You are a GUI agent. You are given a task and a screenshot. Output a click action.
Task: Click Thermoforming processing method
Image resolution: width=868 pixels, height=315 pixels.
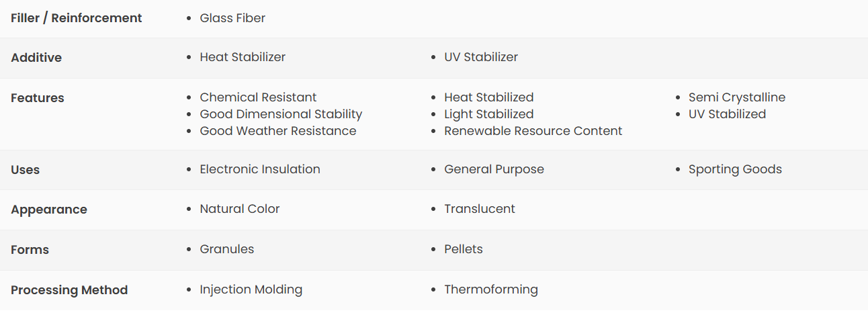[491, 289]
